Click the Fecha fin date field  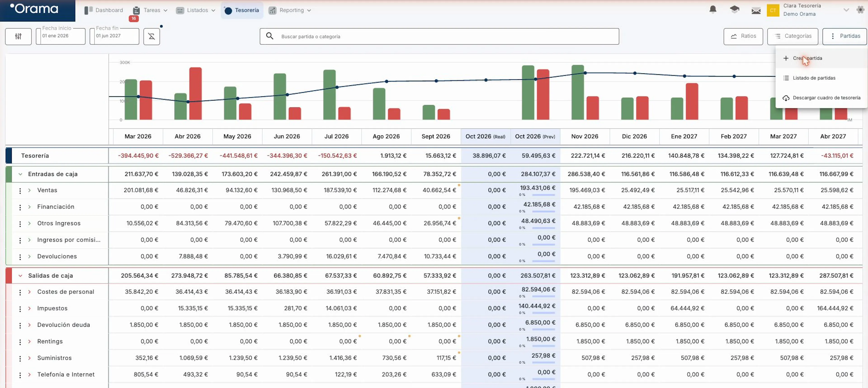coord(115,36)
